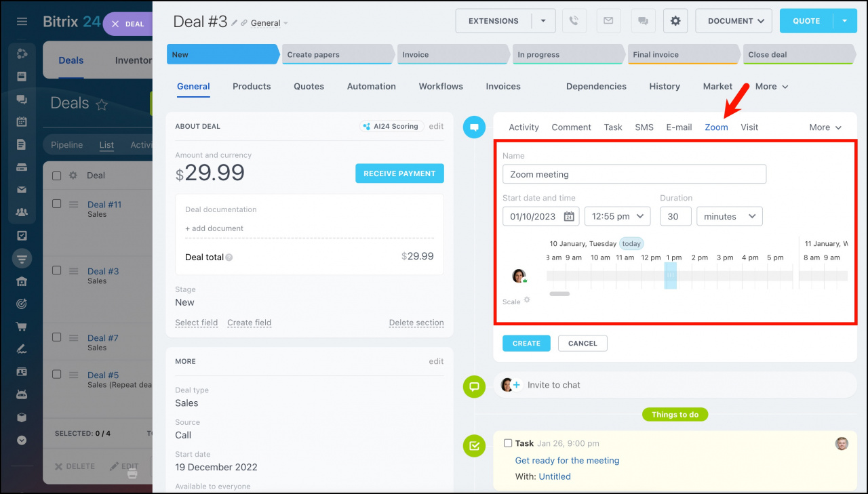Image resolution: width=868 pixels, height=494 pixels.
Task: Click the Receive Payment button
Action: (399, 173)
